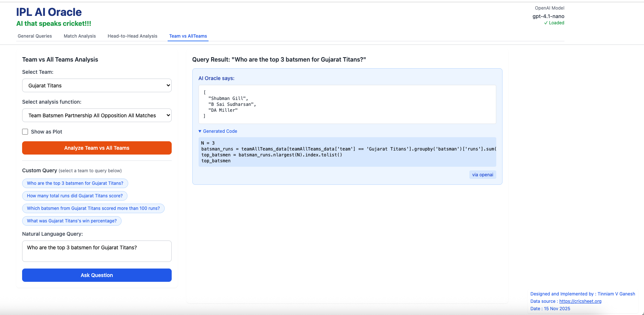Click the via openai badge
Screen dimensions: 644x315
click(x=483, y=175)
